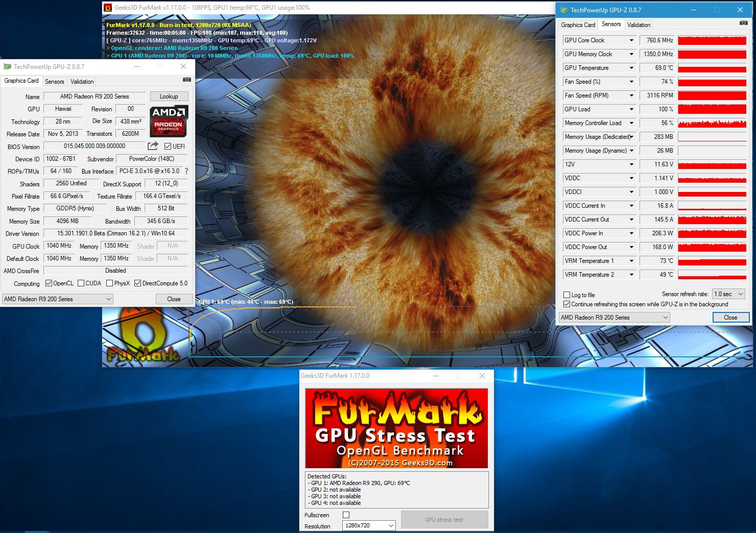Click FurMark GPU Stress Test banner
Viewport: 756px width, 533px height.
click(x=396, y=428)
